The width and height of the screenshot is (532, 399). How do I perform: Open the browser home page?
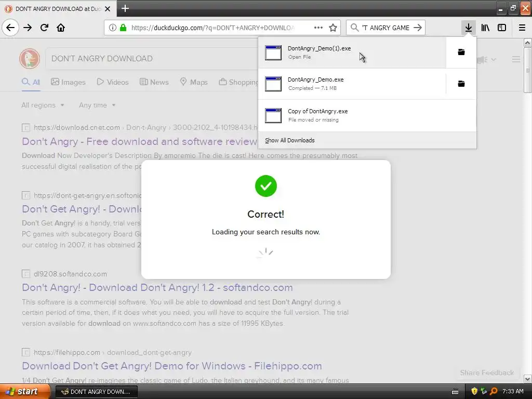coord(61,28)
